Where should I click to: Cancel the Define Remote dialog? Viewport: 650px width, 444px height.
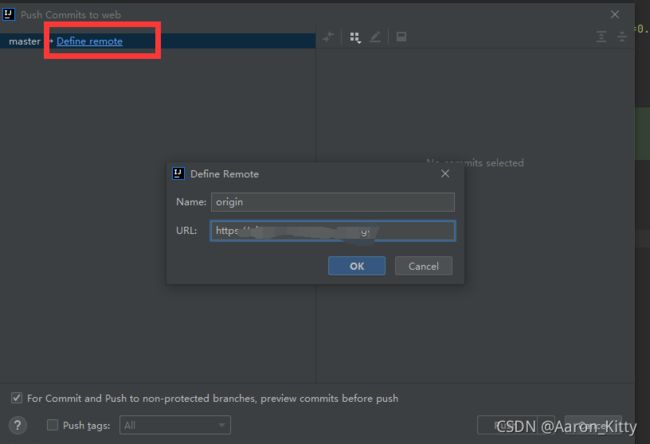pos(423,266)
